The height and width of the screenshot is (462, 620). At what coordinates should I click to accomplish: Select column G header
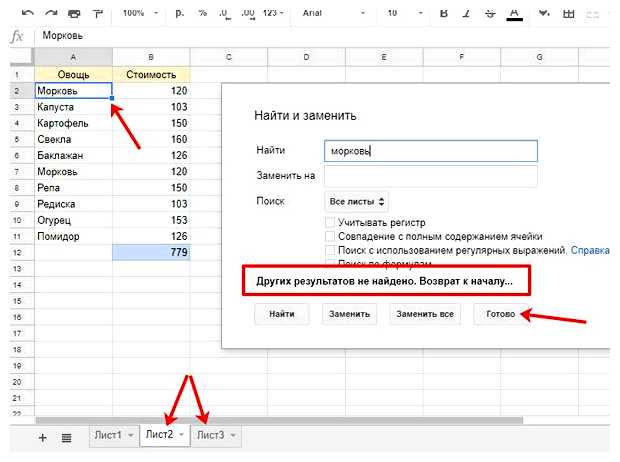[539, 57]
